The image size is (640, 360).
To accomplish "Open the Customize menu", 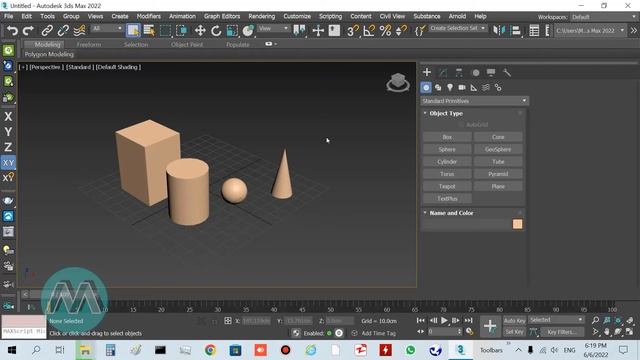I will (297, 16).
